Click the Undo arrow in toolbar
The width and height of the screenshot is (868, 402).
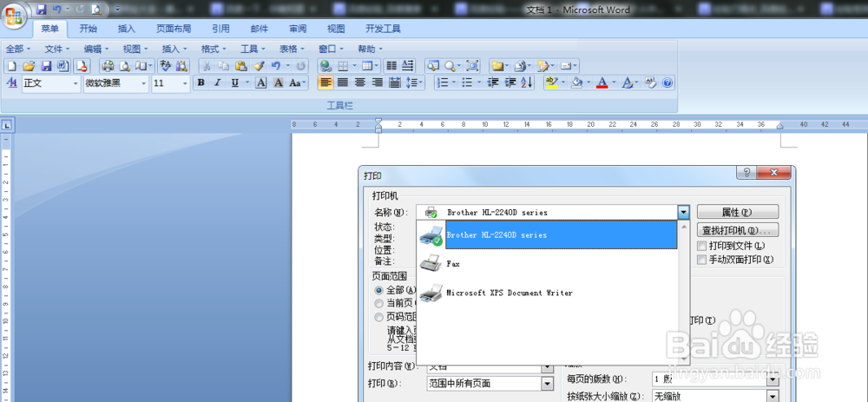(275, 67)
